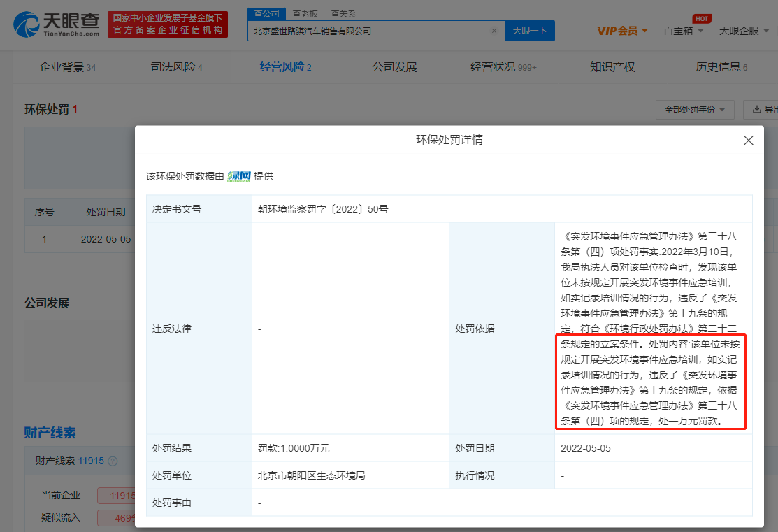Click the 处罚依据 description text
Image resolution: width=778 pixels, height=532 pixels.
(x=650, y=329)
